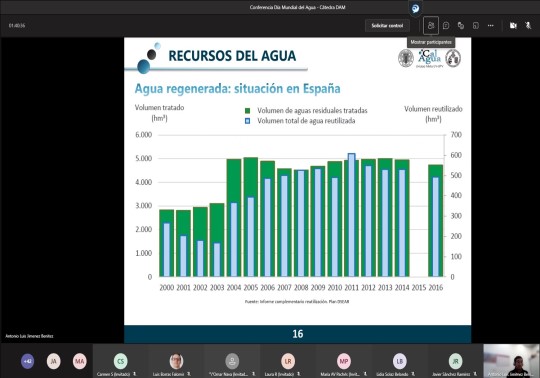
Task: Click the presenter video thumbnail
Action: point(511,361)
